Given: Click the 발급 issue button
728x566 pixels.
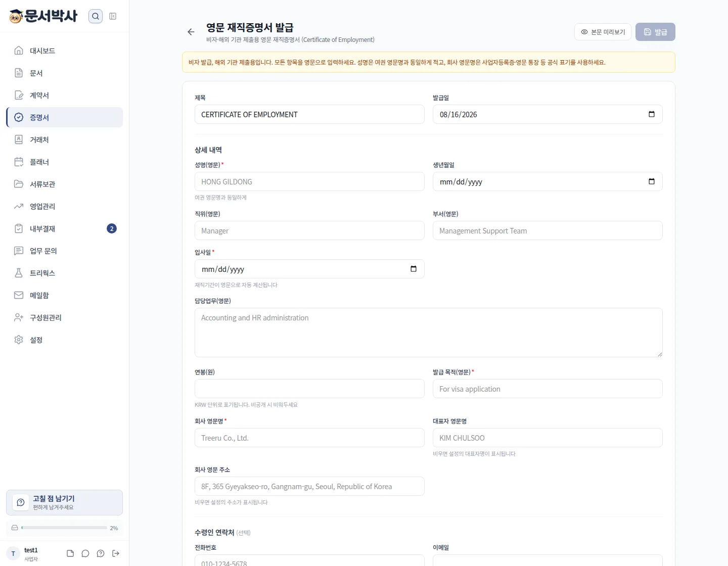Looking at the screenshot, I should [x=655, y=32].
